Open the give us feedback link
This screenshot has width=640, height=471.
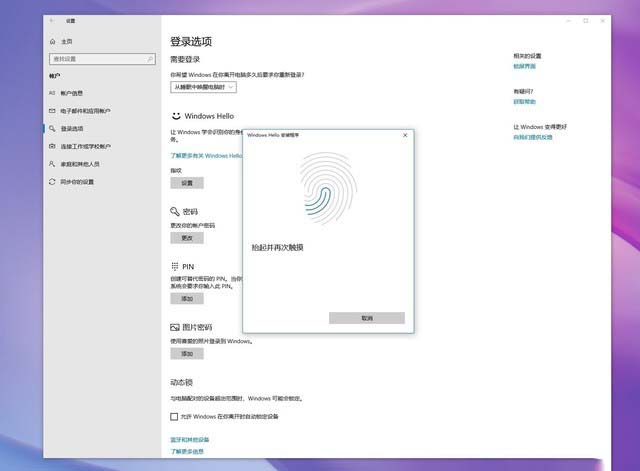pos(533,138)
